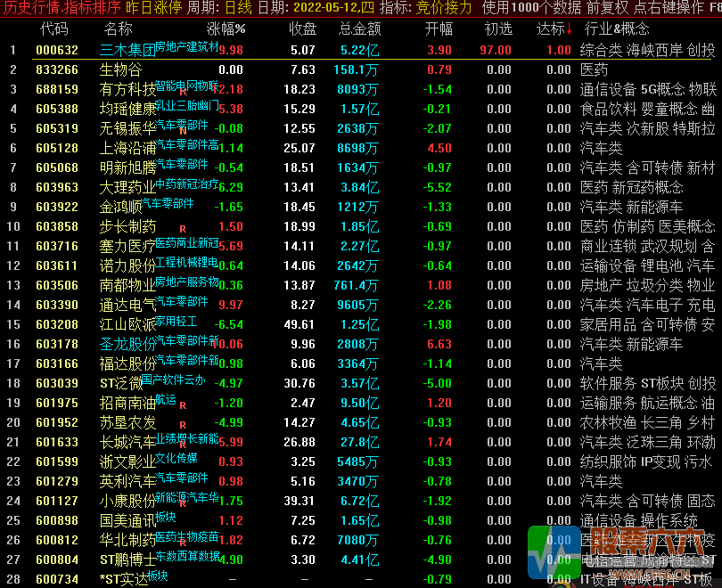722x588 pixels.
Task: Select the 金鸿顺 stock name
Action: coord(120,207)
